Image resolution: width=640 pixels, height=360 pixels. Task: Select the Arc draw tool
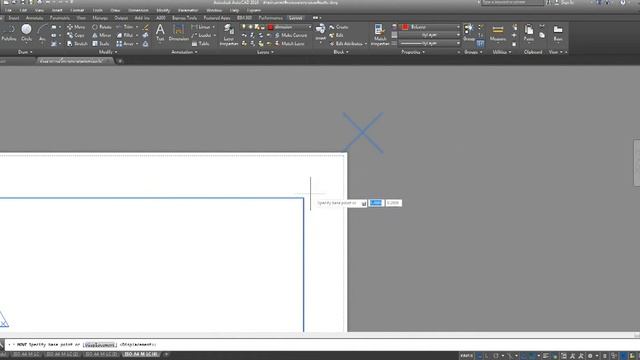coord(42,33)
